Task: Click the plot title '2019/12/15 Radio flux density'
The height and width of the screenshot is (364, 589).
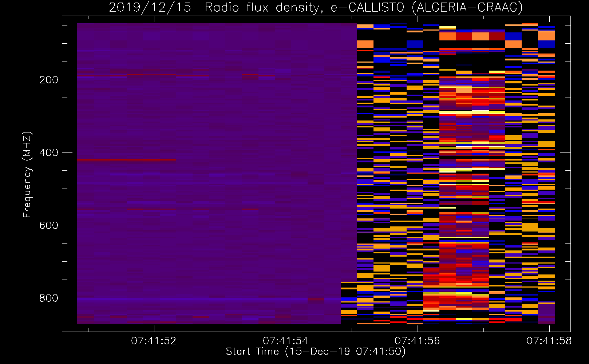Action: (316, 7)
